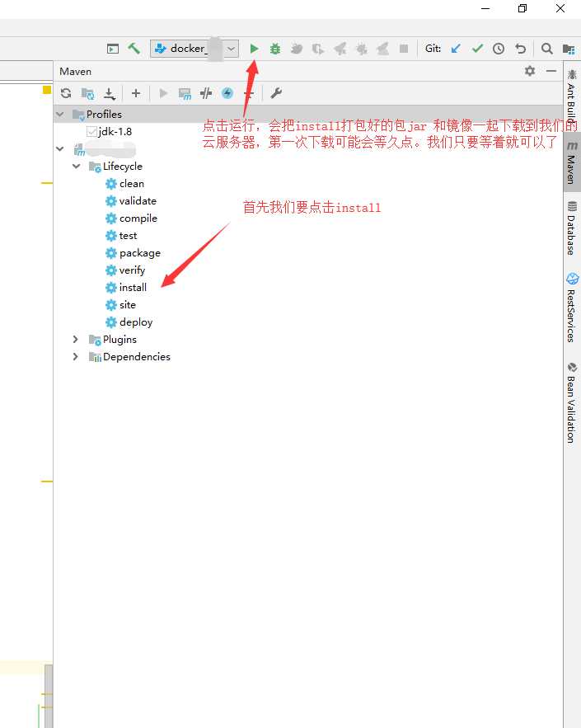Viewport: 581px width, 728px height.
Task: Collapse the Maven project root node
Action: tap(60, 149)
